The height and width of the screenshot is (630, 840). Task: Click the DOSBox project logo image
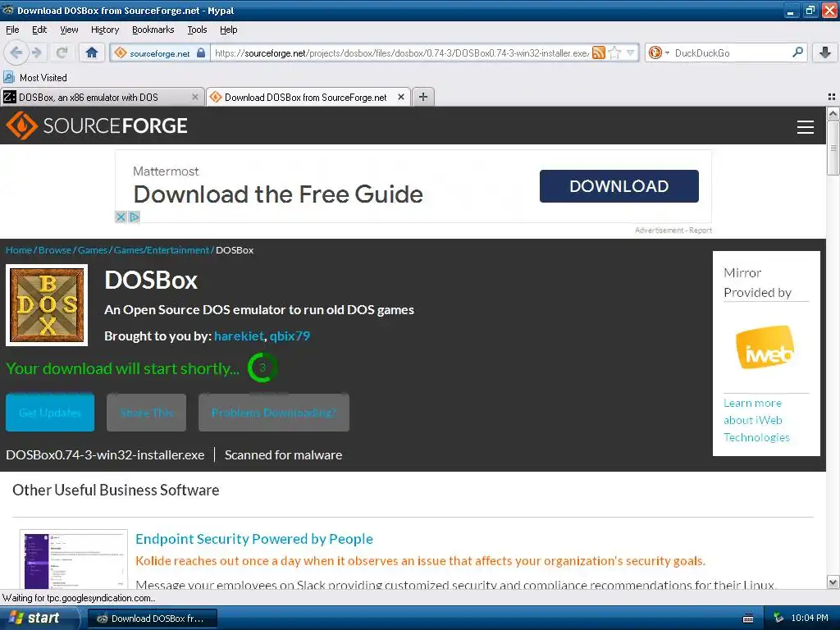[47, 305]
